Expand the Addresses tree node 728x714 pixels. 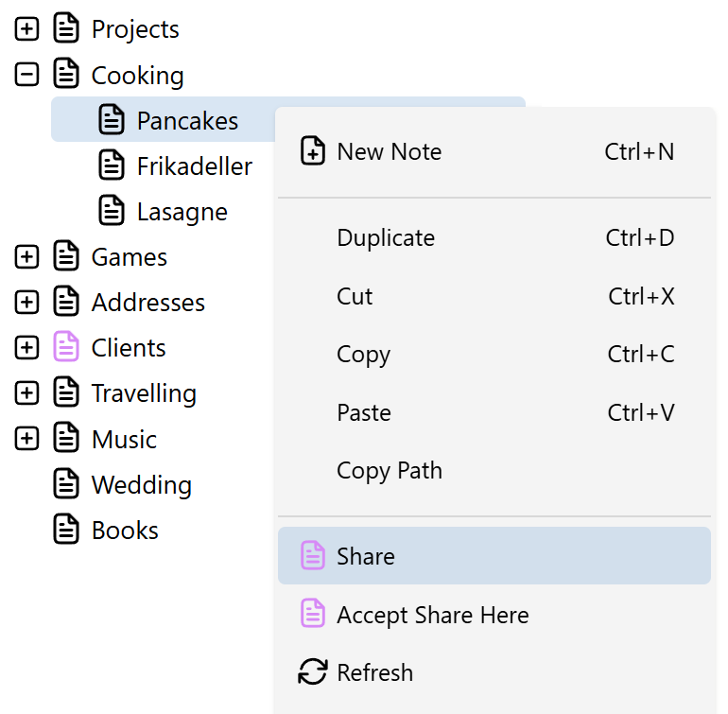pos(26,302)
